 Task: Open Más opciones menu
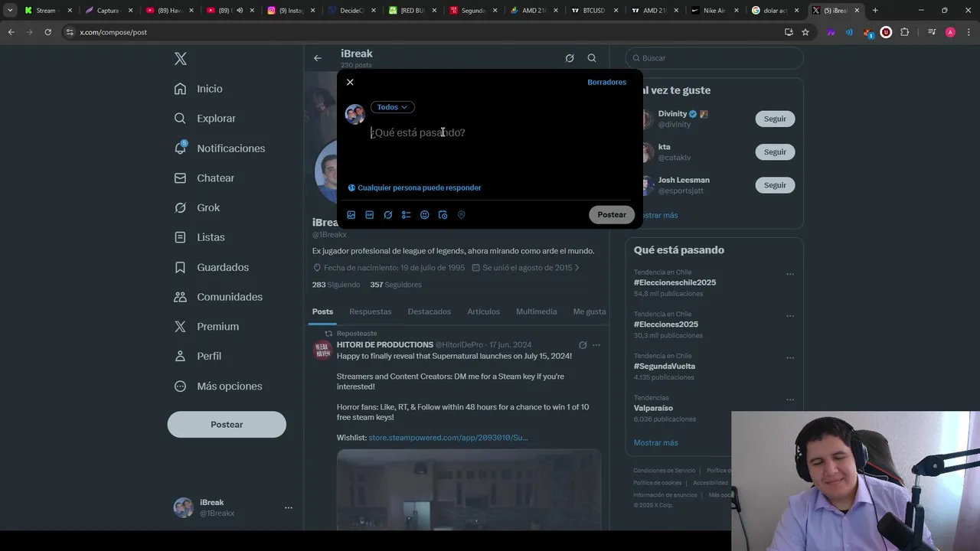click(x=218, y=386)
